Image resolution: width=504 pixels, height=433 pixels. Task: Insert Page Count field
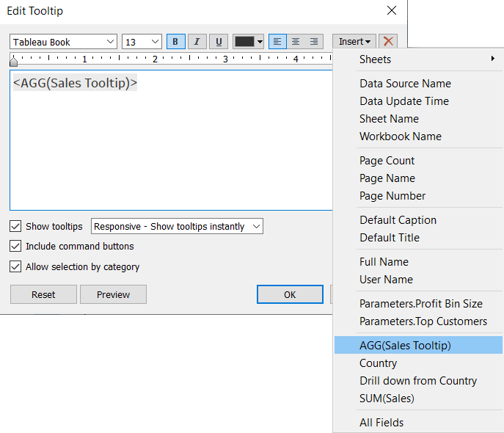tap(418, 161)
